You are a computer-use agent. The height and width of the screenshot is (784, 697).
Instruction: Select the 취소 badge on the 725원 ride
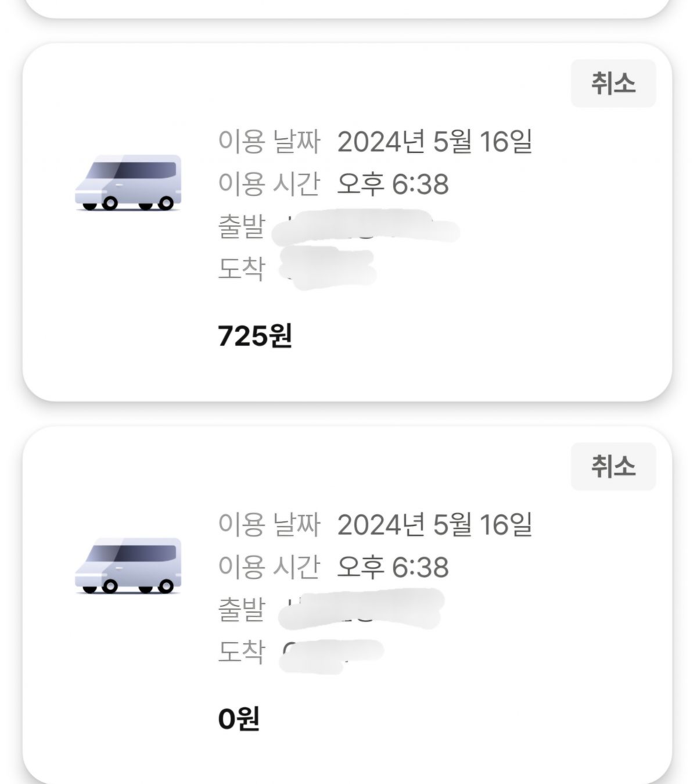click(x=613, y=84)
